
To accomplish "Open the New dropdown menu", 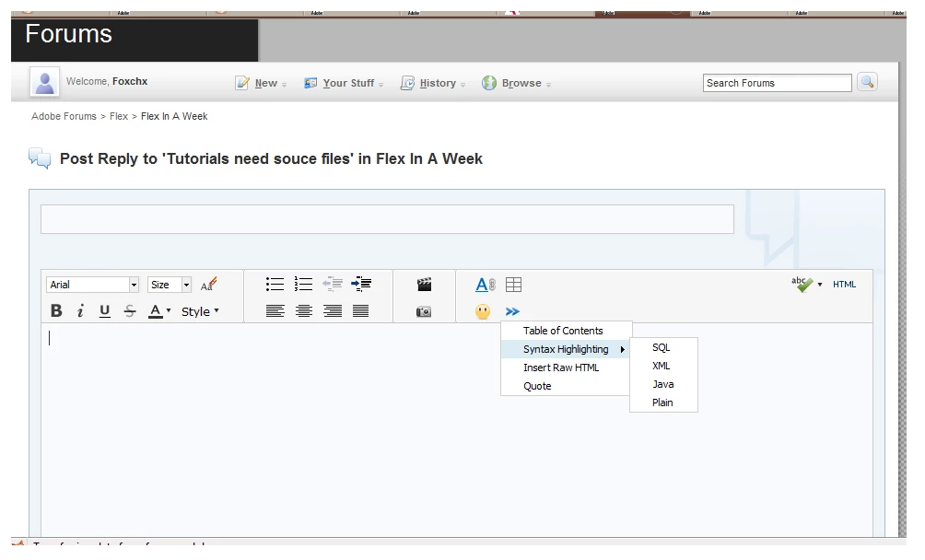I will coord(261,83).
